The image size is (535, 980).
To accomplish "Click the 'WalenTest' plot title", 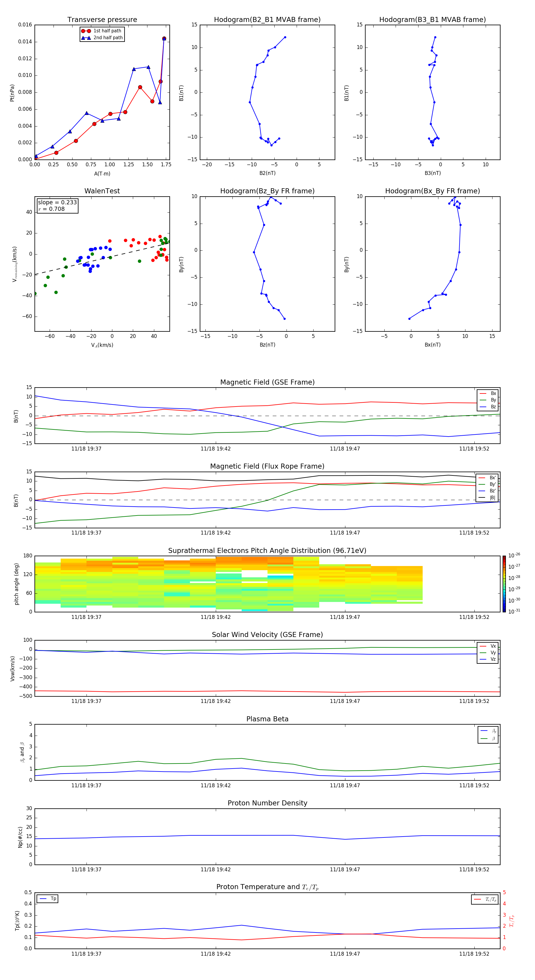I will pos(102,191).
